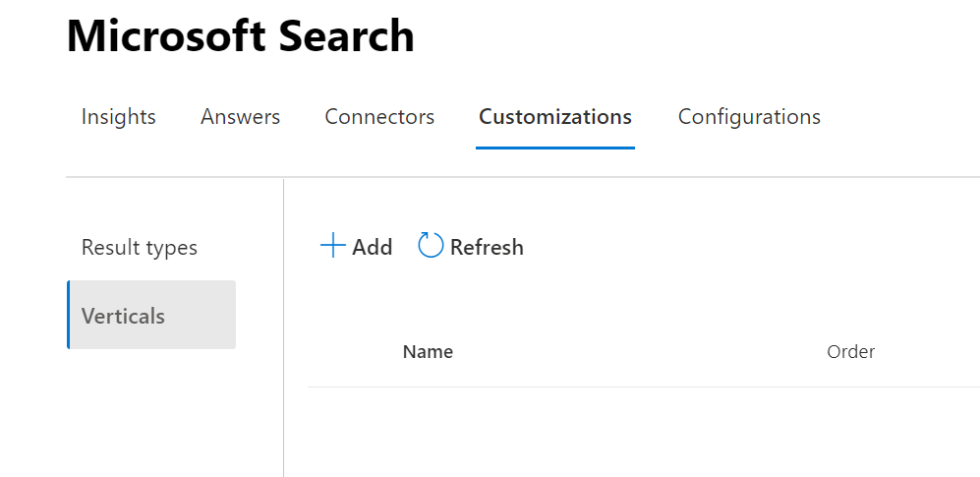
Task: Go to the Connectors tab
Action: pyautogui.click(x=379, y=117)
